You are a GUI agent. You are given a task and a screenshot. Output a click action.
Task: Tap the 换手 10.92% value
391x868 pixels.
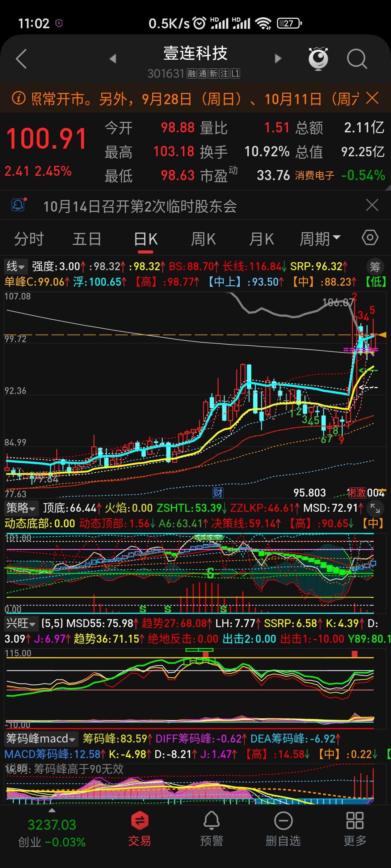(267, 152)
